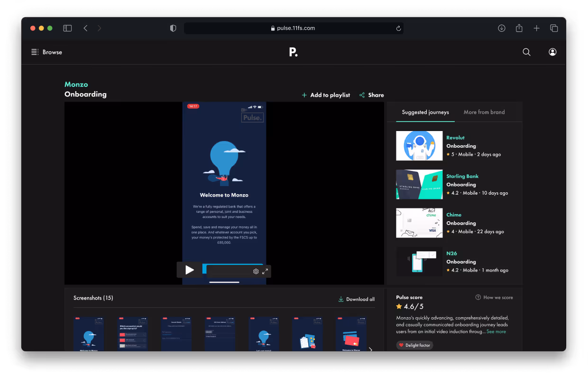Click the Browse menu label
The width and height of the screenshot is (588, 377).
[x=52, y=52]
